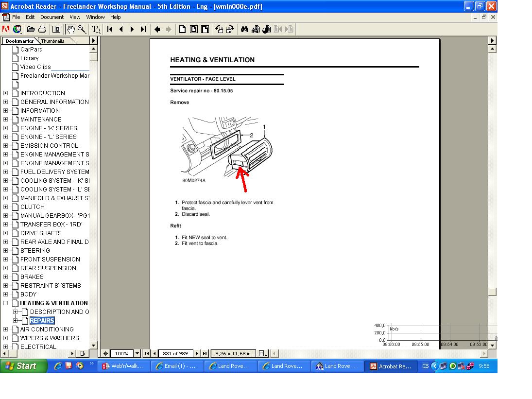Screen dimensions: 532x399
Task: Expand the DESCRIPTION AND O... sub-bookmark
Action: pyautogui.click(x=16, y=312)
